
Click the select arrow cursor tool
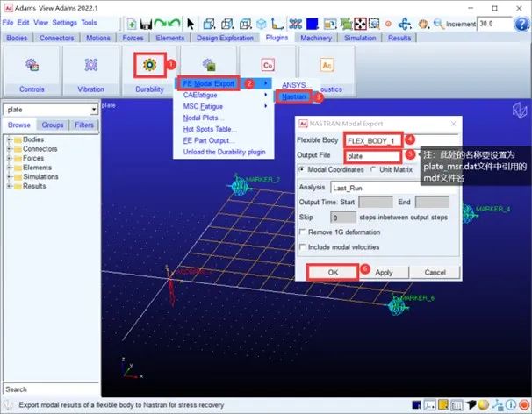[x=191, y=24]
